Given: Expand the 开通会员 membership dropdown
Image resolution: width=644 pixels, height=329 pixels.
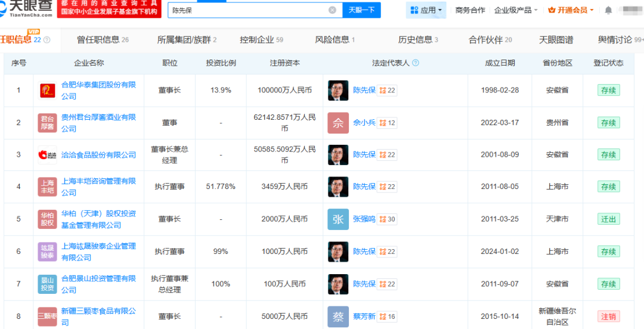Looking at the screenshot, I should coord(571,10).
